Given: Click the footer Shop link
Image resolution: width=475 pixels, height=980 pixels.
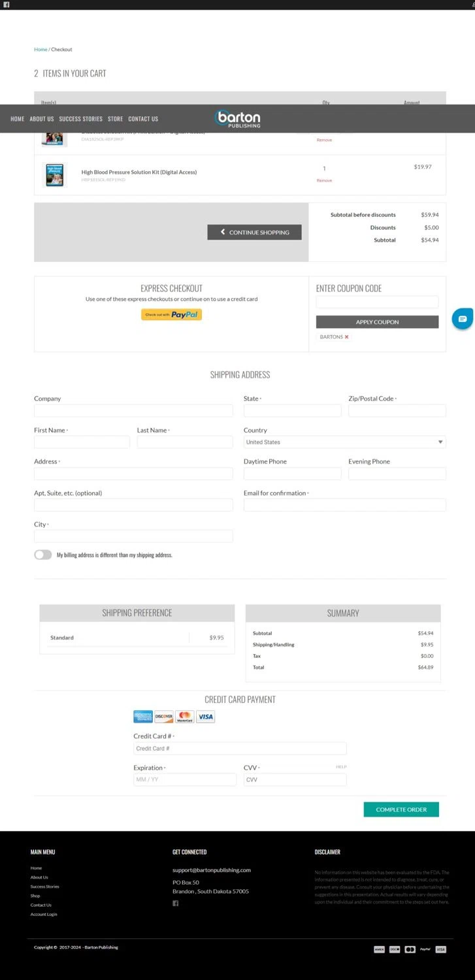Looking at the screenshot, I should (x=35, y=896).
